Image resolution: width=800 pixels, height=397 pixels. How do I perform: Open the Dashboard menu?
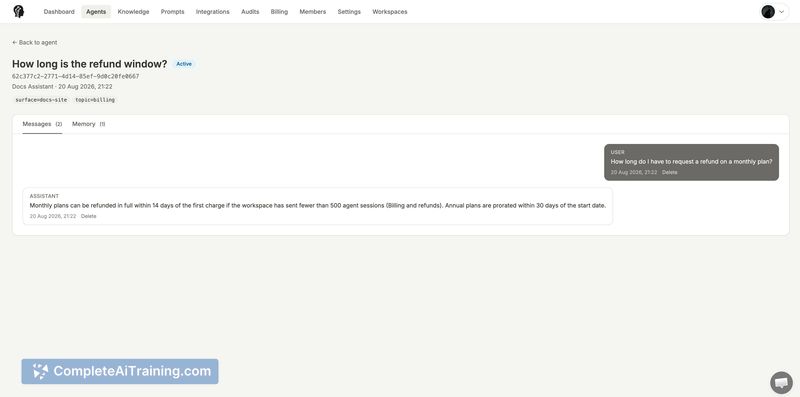click(x=59, y=12)
